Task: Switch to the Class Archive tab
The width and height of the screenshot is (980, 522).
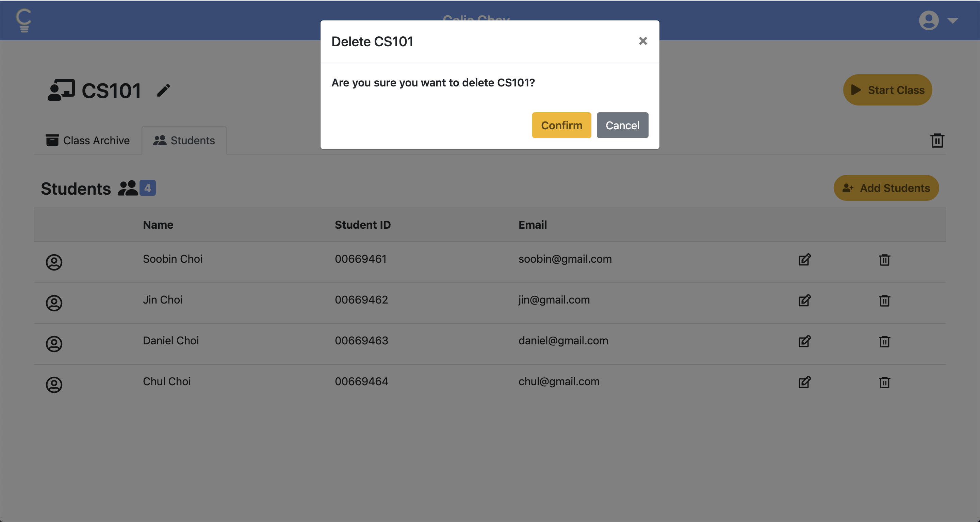Action: [88, 141]
